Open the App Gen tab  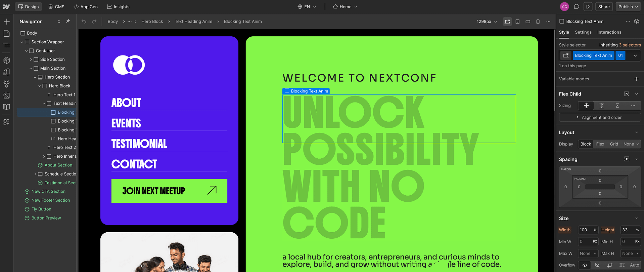(x=86, y=7)
